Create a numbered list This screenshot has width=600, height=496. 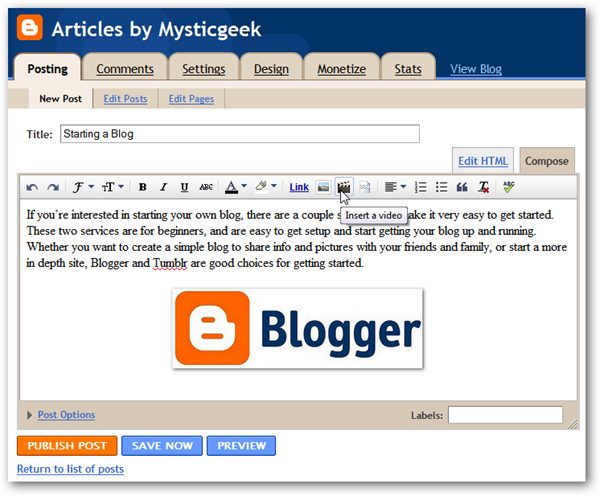(421, 187)
